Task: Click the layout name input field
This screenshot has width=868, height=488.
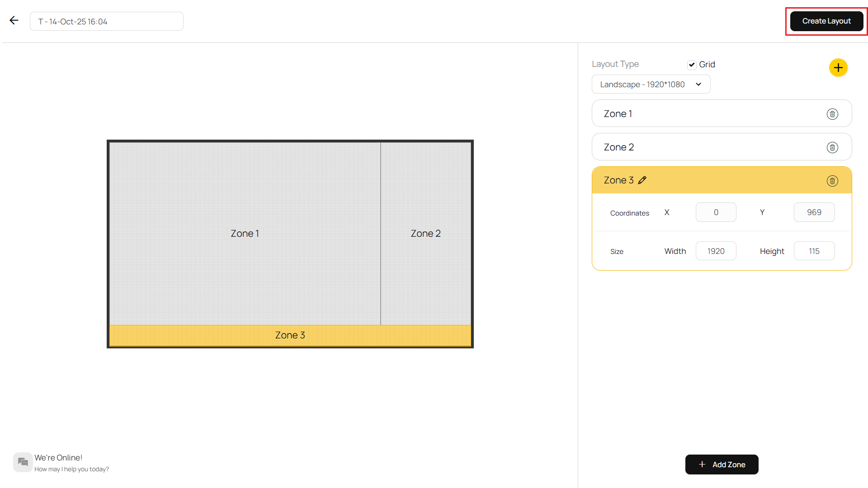Action: click(x=106, y=21)
